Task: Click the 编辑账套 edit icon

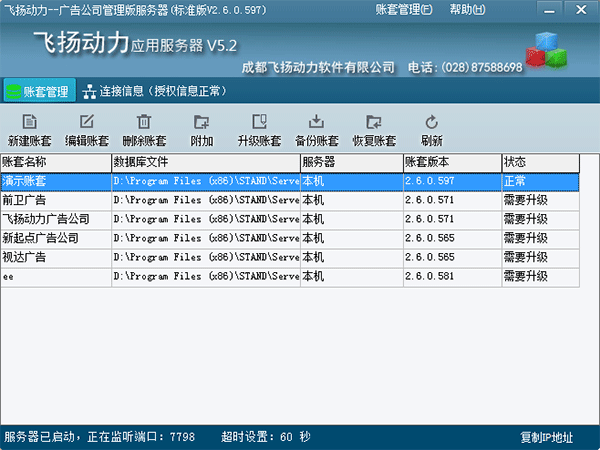Action: pyautogui.click(x=87, y=122)
